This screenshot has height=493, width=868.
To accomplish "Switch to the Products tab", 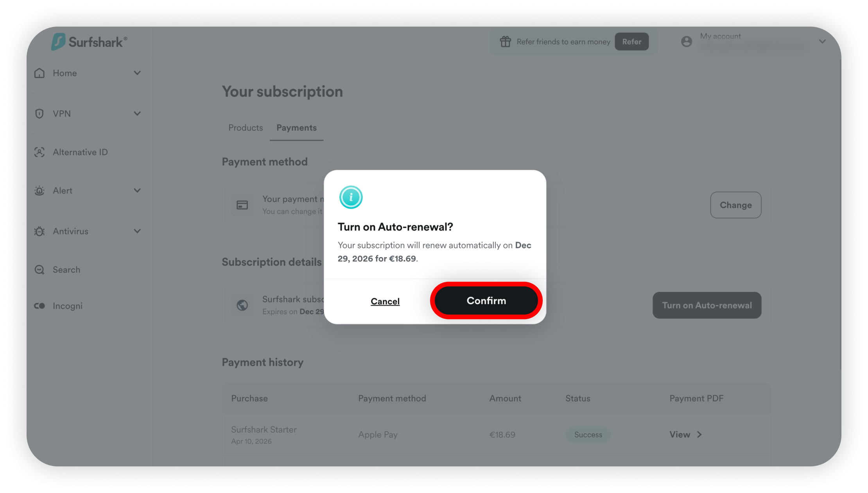I will pyautogui.click(x=246, y=128).
